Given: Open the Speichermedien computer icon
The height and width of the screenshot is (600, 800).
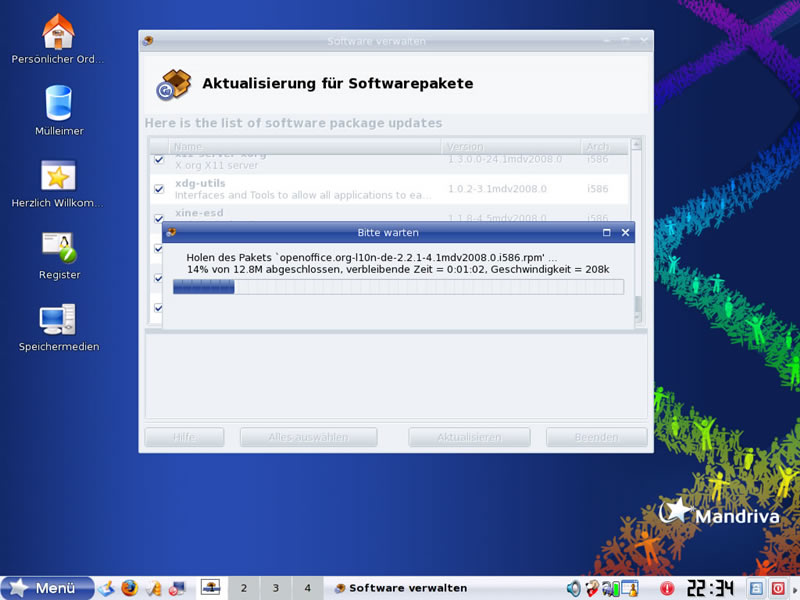Looking at the screenshot, I should click(x=58, y=320).
